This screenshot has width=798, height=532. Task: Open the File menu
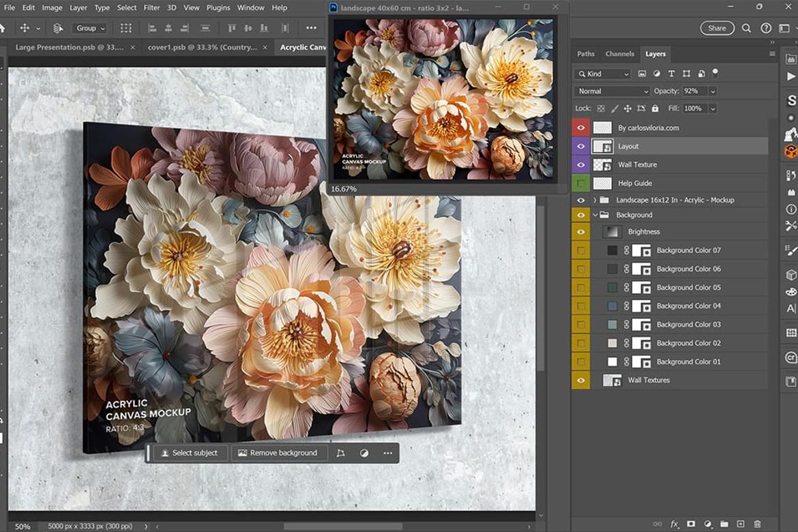[9, 8]
